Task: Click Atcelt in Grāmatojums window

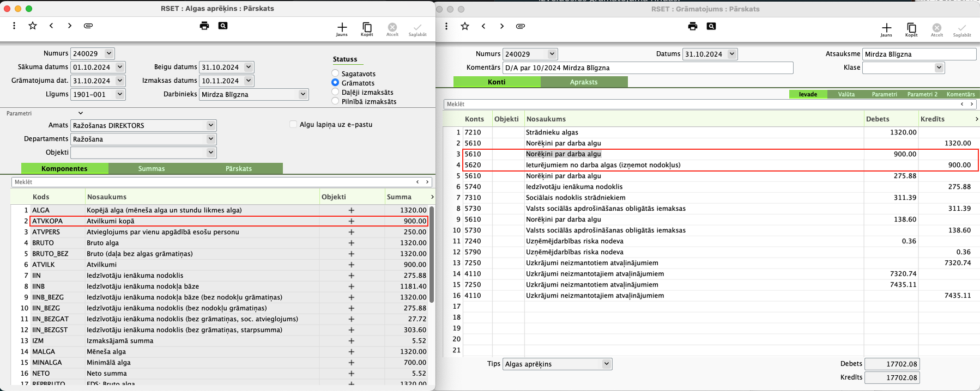Action: click(x=937, y=30)
